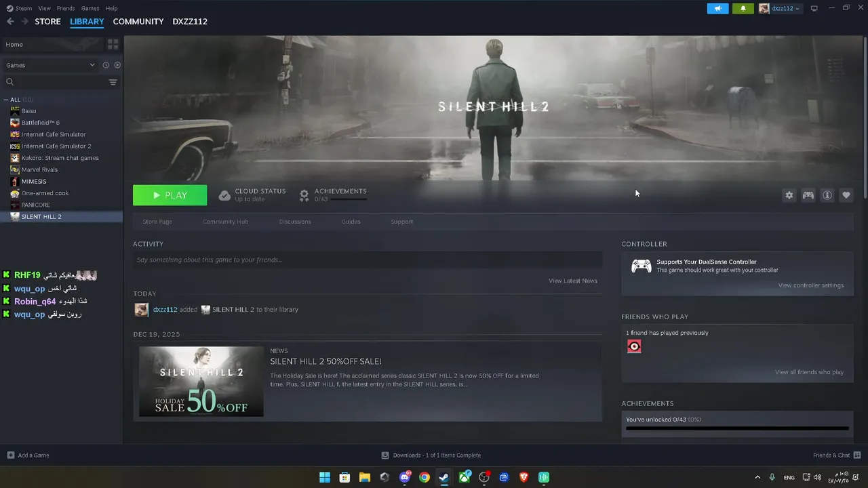Click the Home button in library sidebar
The height and width of the screenshot is (488, 868).
[x=52, y=44]
